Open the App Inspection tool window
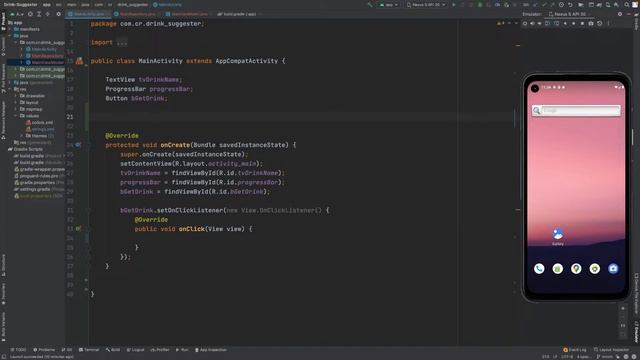The image size is (640, 360). [x=211, y=350]
